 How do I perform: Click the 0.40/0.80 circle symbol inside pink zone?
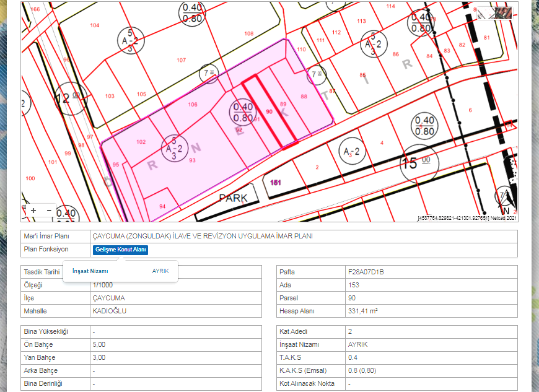coord(242,113)
